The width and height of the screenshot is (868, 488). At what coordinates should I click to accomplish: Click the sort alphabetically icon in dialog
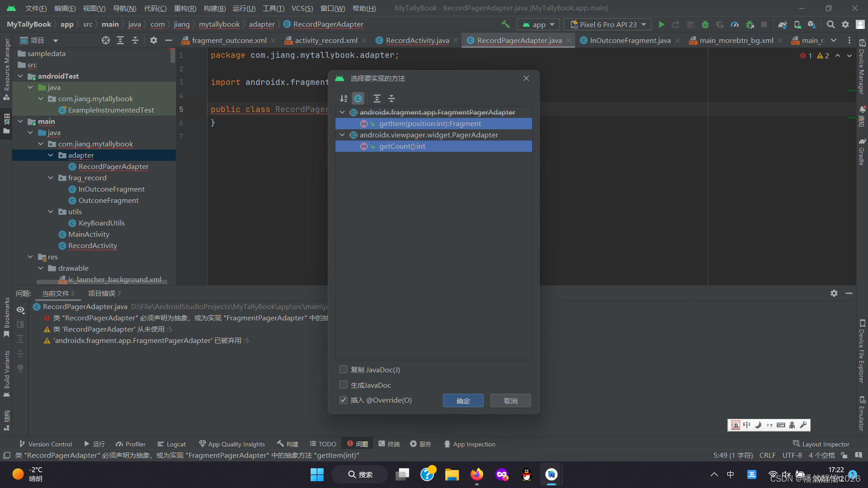(344, 99)
